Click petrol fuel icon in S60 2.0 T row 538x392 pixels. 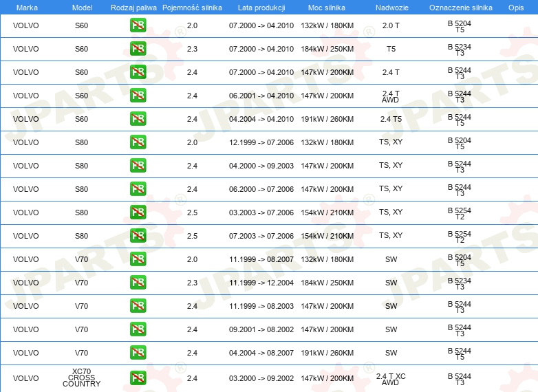click(138, 25)
